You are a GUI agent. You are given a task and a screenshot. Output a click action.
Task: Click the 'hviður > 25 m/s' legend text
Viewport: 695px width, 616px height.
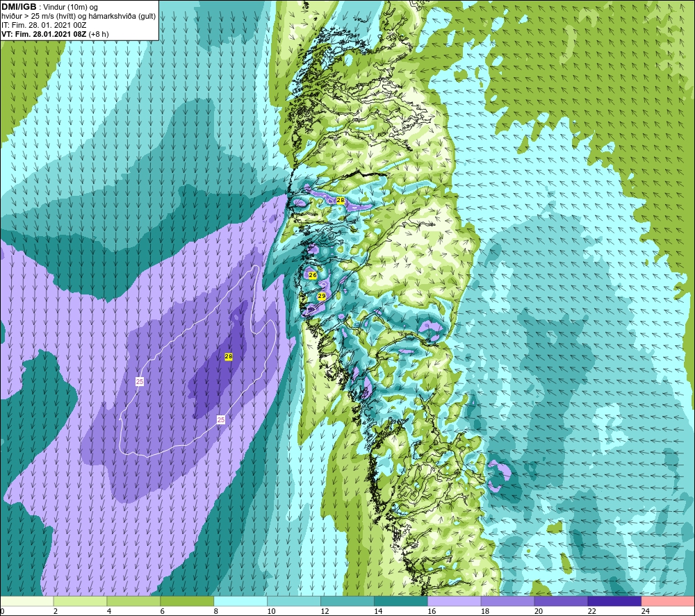click(x=26, y=17)
